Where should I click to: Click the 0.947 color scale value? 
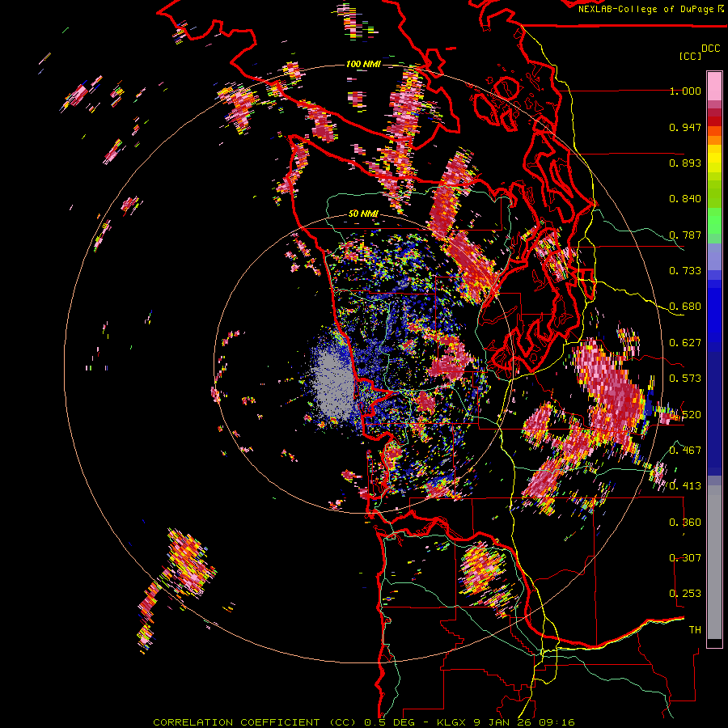point(685,127)
